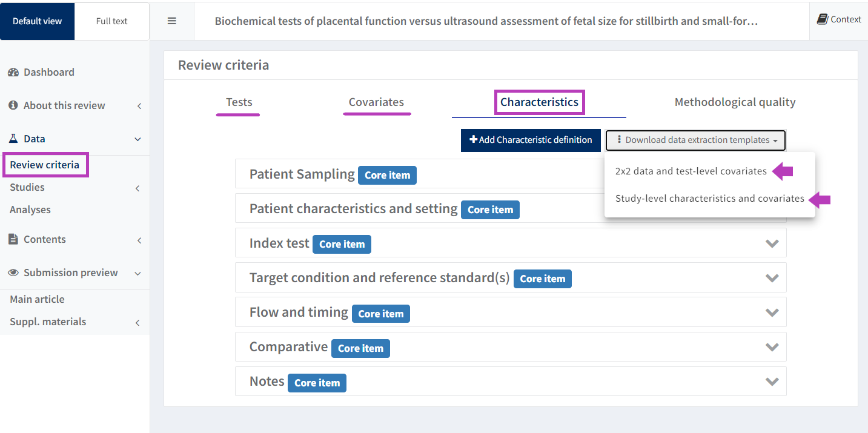
Task: Expand the Index test section chevron
Action: (772, 243)
